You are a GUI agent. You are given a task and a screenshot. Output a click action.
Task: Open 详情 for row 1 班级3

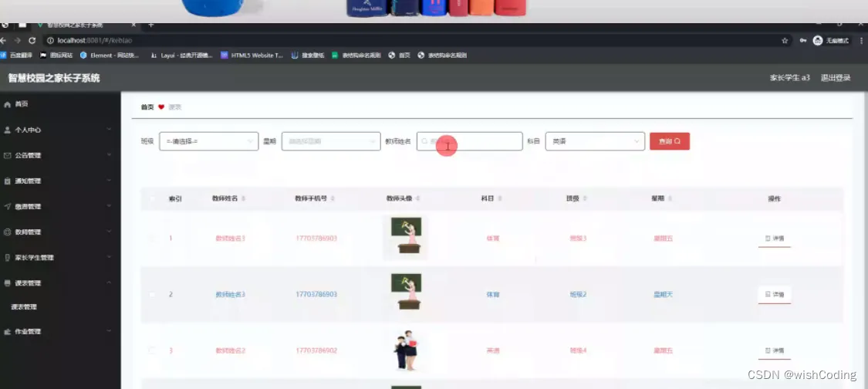[775, 238]
